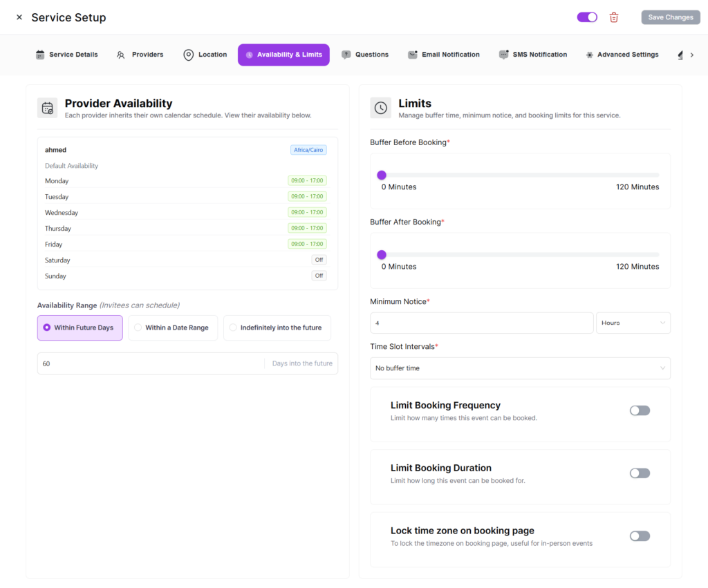Click the Buffer Before Booking slider handle
This screenshot has height=588, width=708.
[x=382, y=175]
